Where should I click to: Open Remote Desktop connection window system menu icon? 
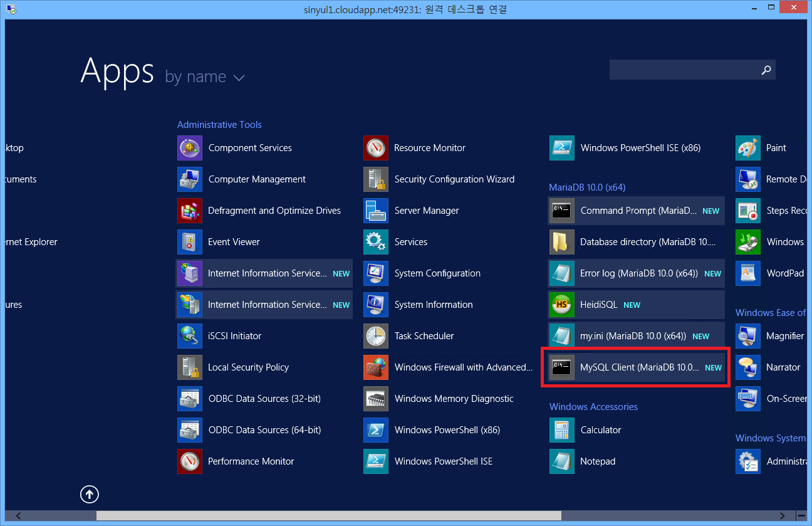(x=11, y=9)
